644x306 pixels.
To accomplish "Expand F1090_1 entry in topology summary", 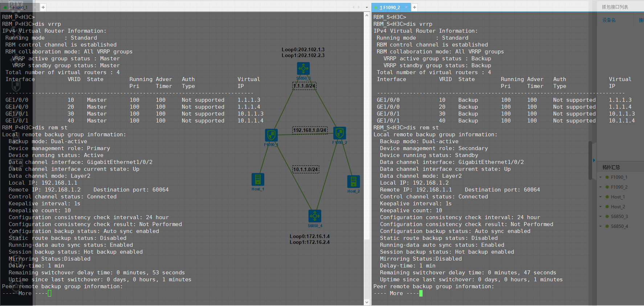I will (601, 177).
